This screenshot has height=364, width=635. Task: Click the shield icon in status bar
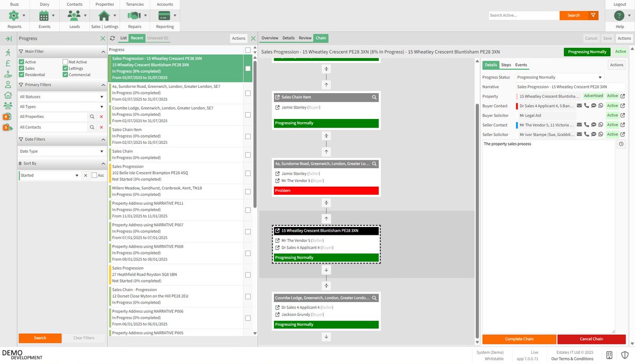(x=624, y=354)
